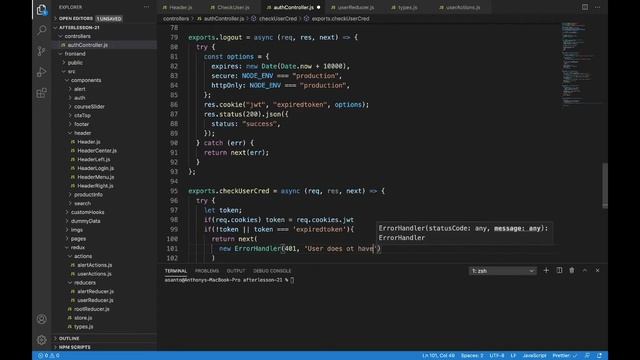Create a new terminal with plus icon
Screen dimensions: 640x360
coord(546,271)
